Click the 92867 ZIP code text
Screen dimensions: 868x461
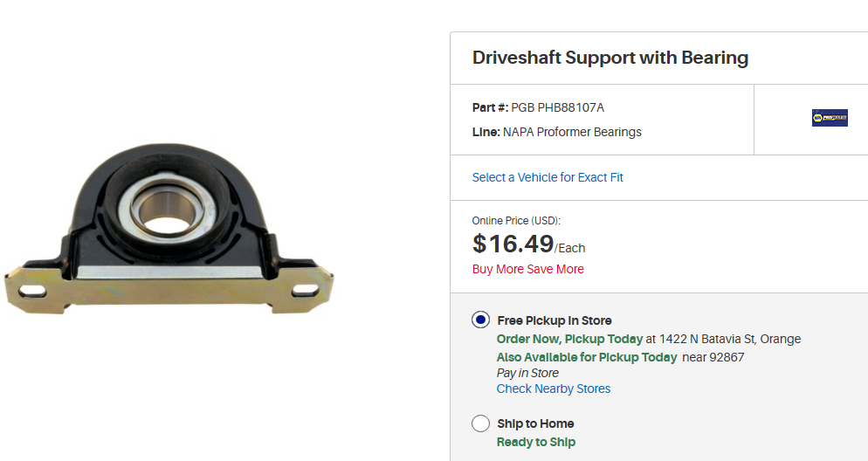click(727, 357)
